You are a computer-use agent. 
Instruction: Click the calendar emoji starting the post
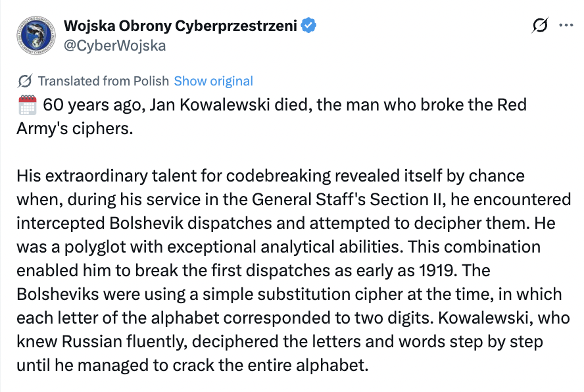click(x=26, y=105)
